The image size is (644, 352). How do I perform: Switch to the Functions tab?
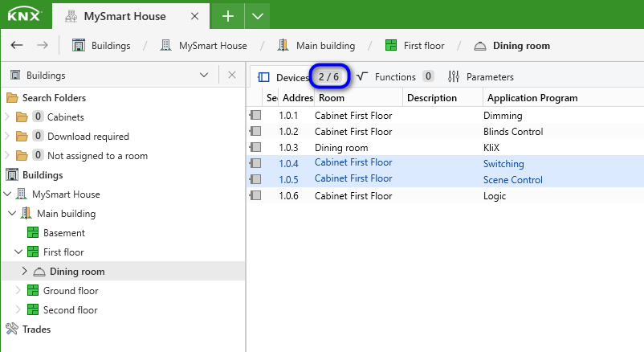point(395,76)
